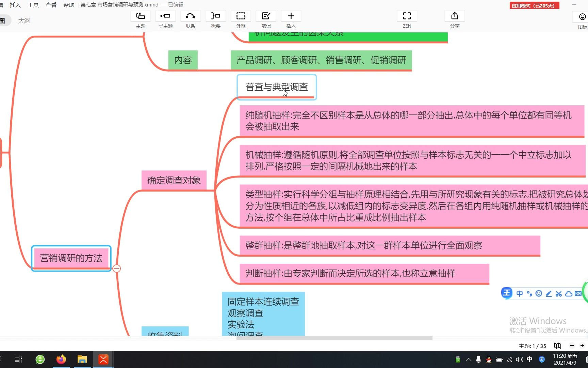Select the 整群抽样 topic
This screenshot has width=588, height=368.
click(x=390, y=245)
